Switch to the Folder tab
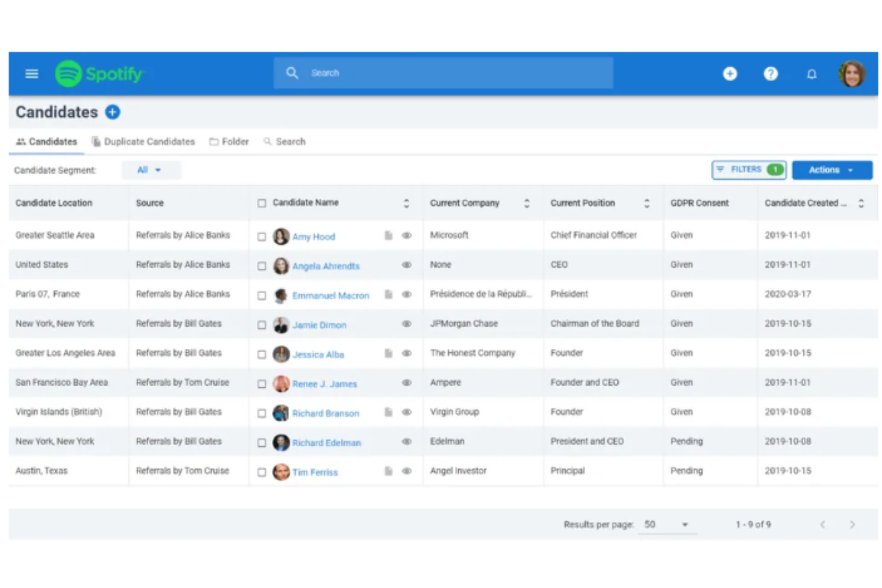 click(x=229, y=142)
